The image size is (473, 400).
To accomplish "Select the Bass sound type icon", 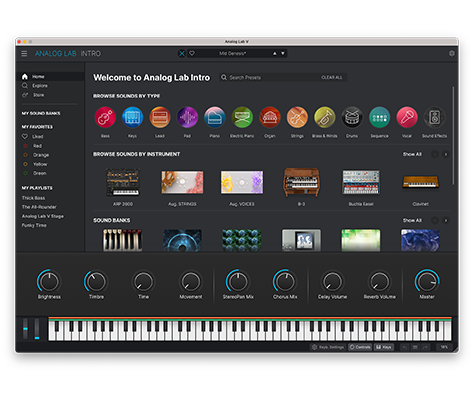I will click(x=105, y=117).
